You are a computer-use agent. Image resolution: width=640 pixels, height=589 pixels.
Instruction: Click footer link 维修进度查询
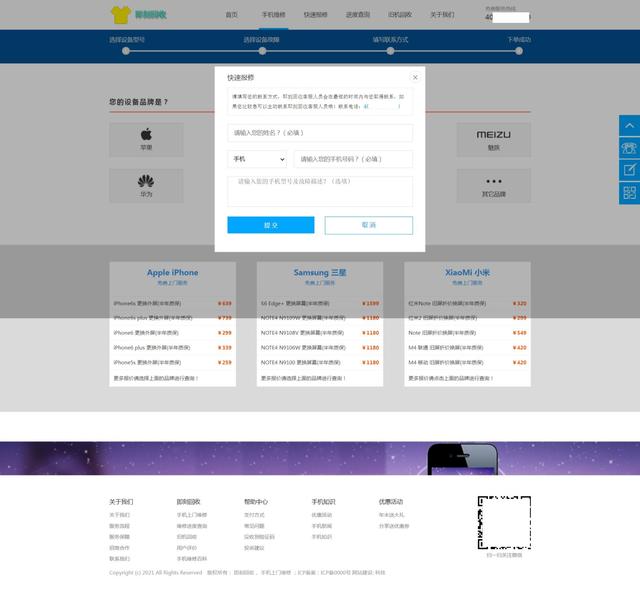(191, 526)
